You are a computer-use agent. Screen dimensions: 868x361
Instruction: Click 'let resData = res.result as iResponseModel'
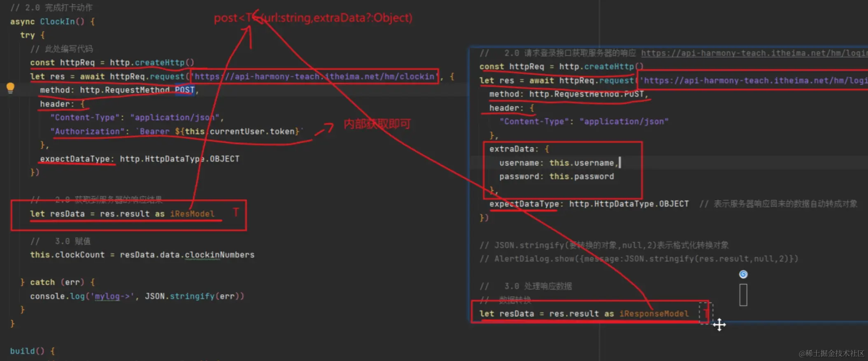pos(584,314)
